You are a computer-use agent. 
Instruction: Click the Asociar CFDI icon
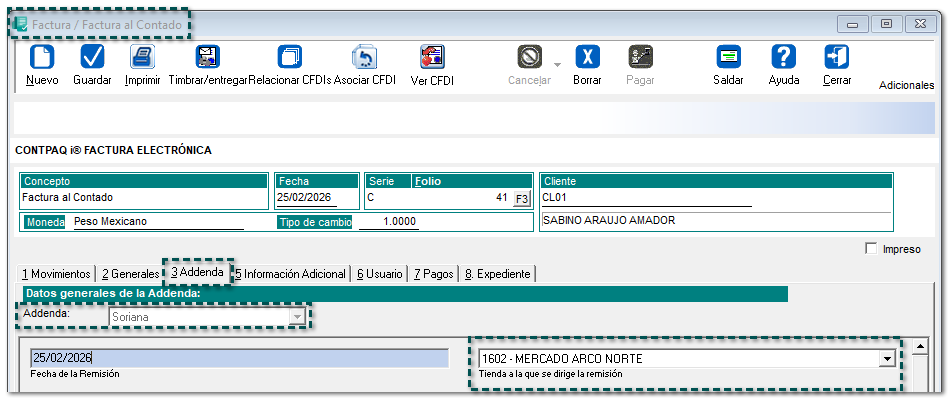pos(364,58)
